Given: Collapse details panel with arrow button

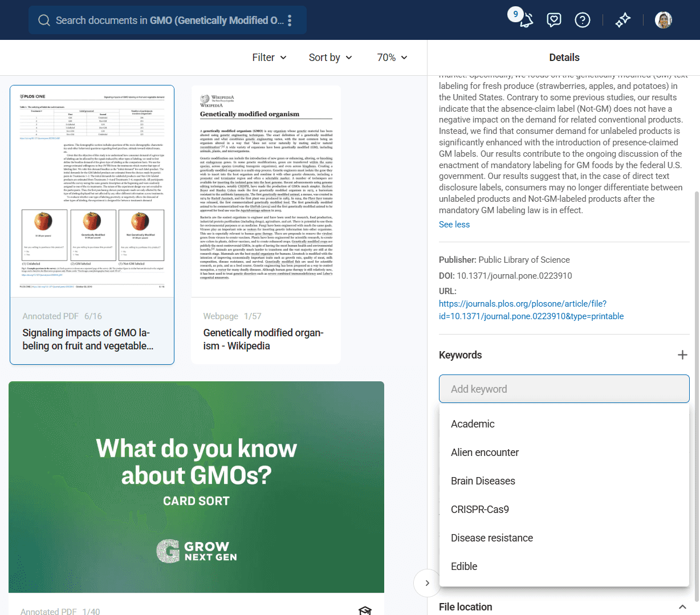Looking at the screenshot, I should pyautogui.click(x=427, y=583).
